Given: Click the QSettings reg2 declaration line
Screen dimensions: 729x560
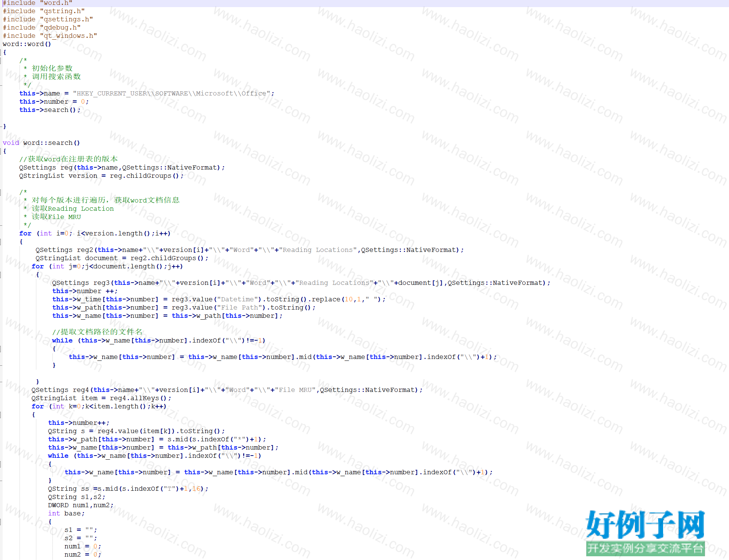Looking at the screenshot, I should 250,250.
